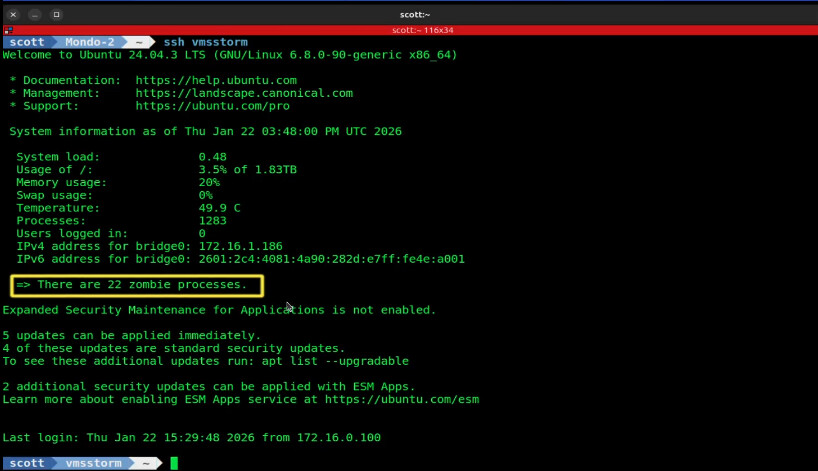
Task: Maximize the terminal window
Action: point(56,15)
